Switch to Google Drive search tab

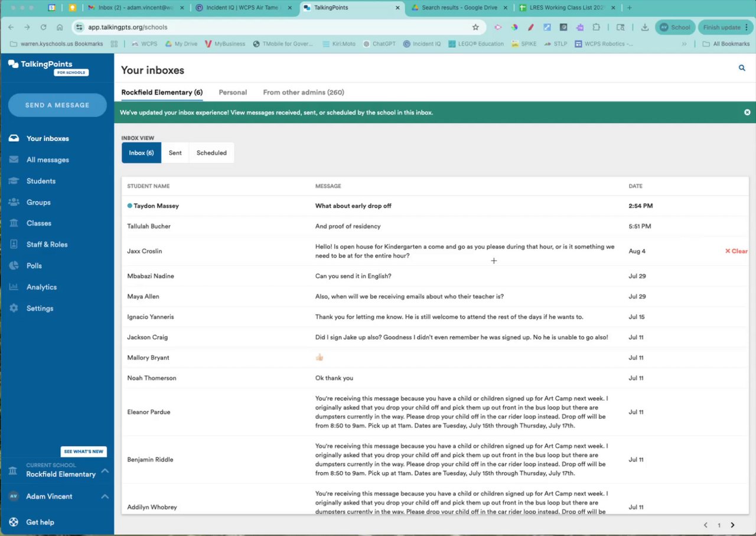pos(459,8)
